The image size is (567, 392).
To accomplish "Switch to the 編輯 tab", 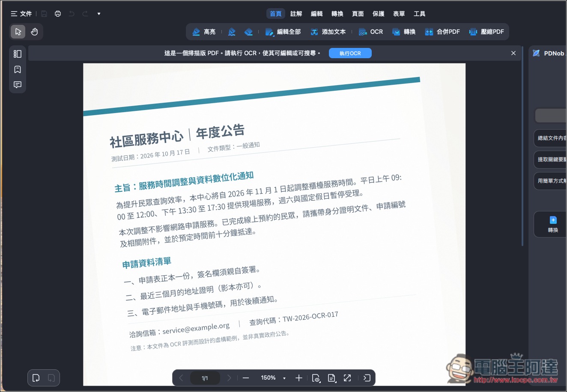I will coord(317,14).
